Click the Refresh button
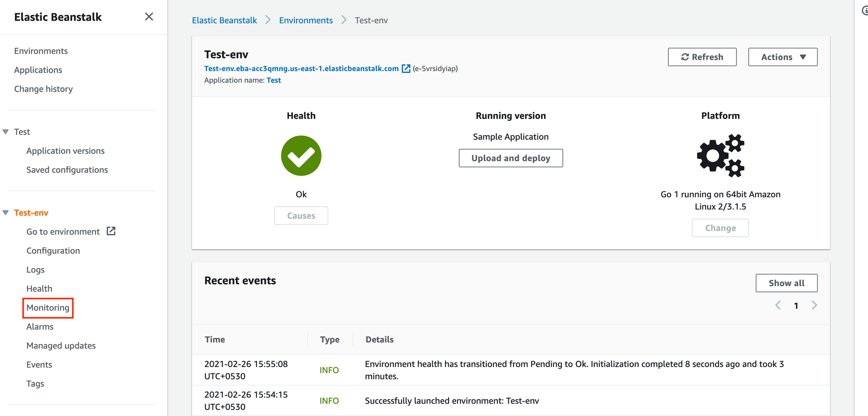Viewport: 868px width, 416px height. (x=702, y=57)
